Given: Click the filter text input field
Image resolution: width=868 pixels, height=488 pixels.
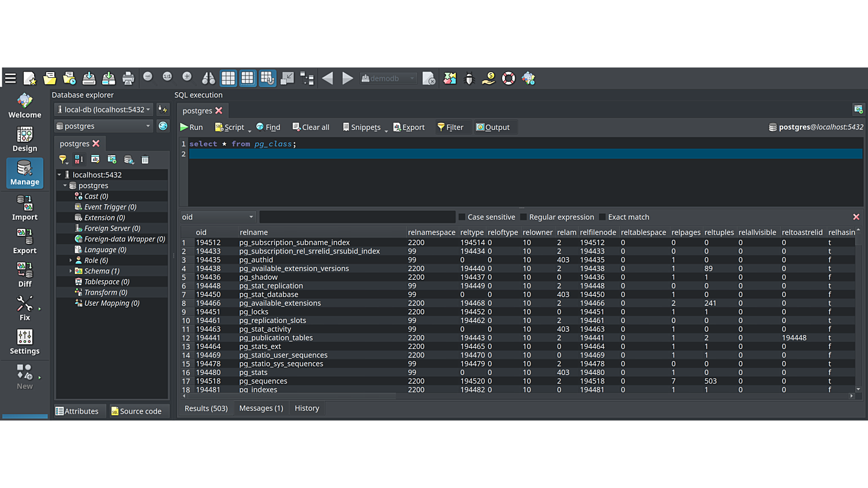Looking at the screenshot, I should point(357,217).
